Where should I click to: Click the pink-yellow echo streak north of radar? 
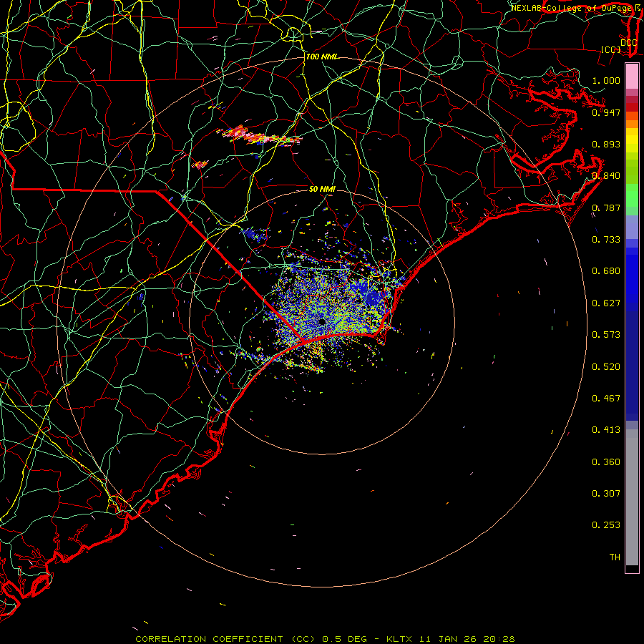[x=260, y=137]
